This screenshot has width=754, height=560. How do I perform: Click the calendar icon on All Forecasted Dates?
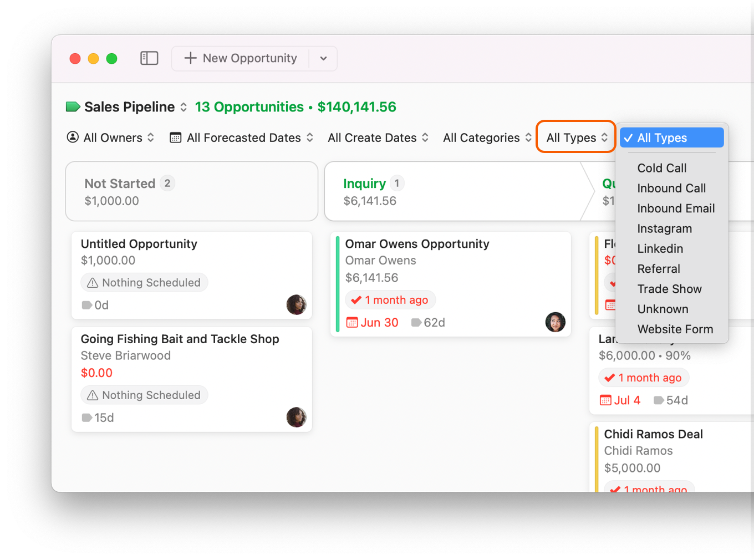pos(175,138)
